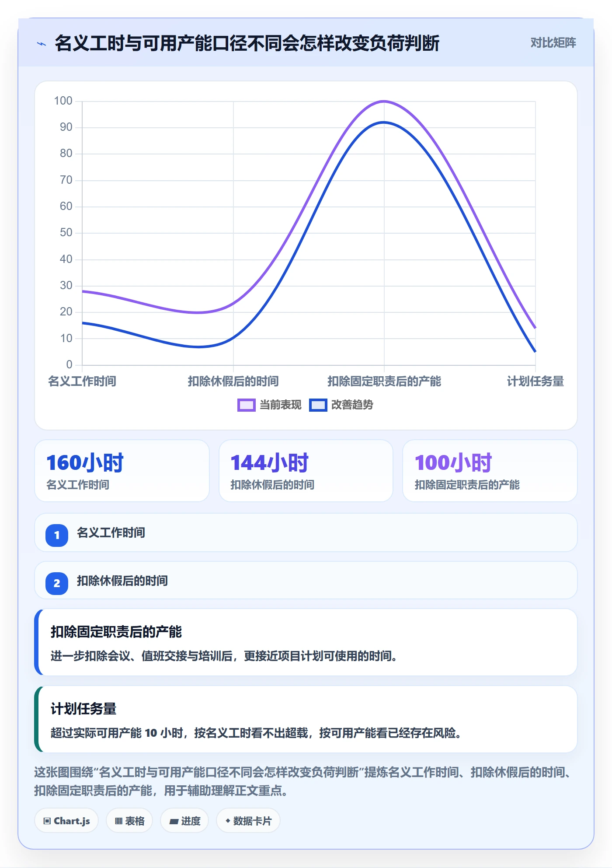The image size is (612, 868).
Task: Click the main title 名义工作时与可用产能口径
Action: coord(247,43)
